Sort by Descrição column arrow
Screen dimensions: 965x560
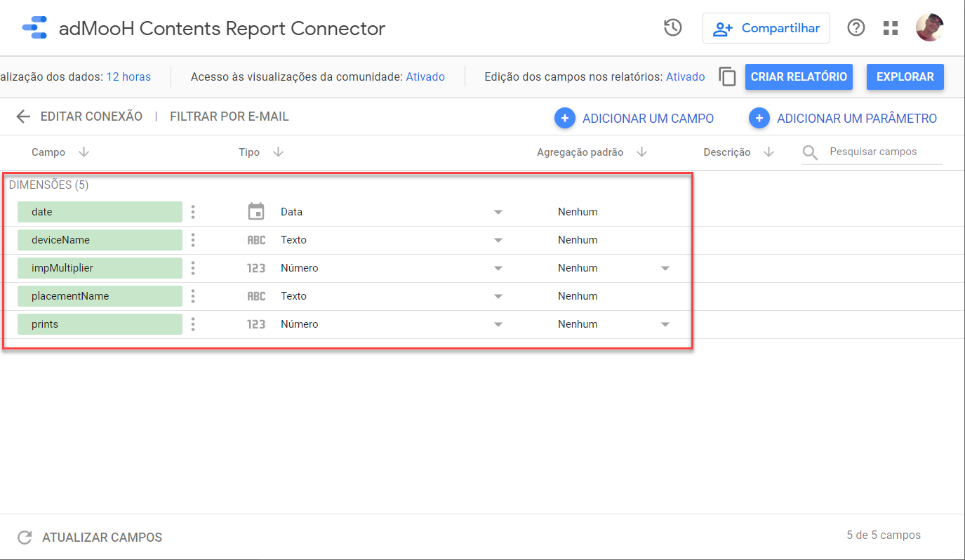(x=768, y=152)
